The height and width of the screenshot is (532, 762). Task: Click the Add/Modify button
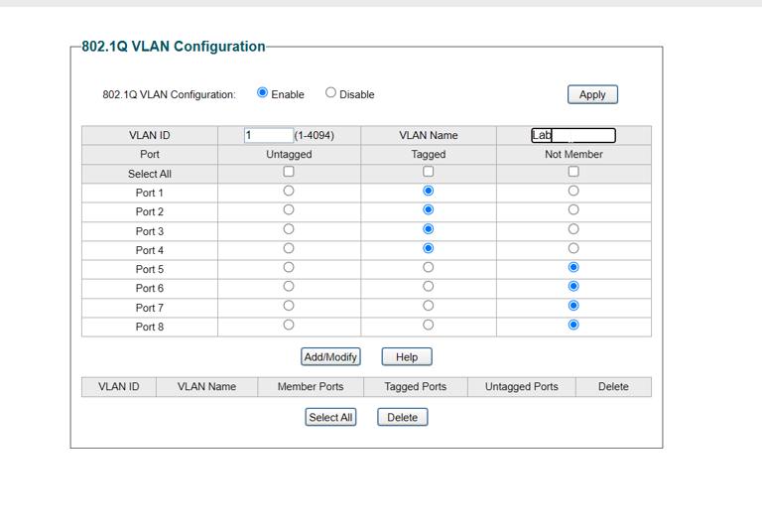tap(330, 357)
